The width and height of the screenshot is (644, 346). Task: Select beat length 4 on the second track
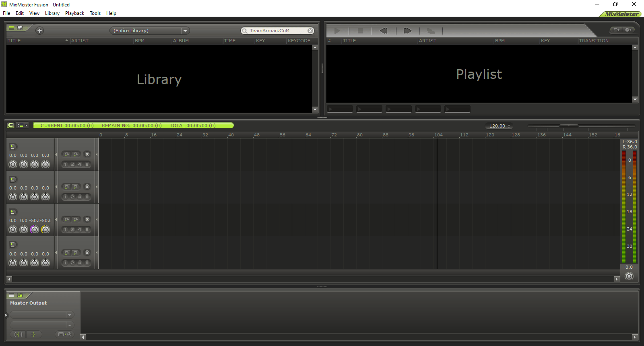[x=80, y=197]
